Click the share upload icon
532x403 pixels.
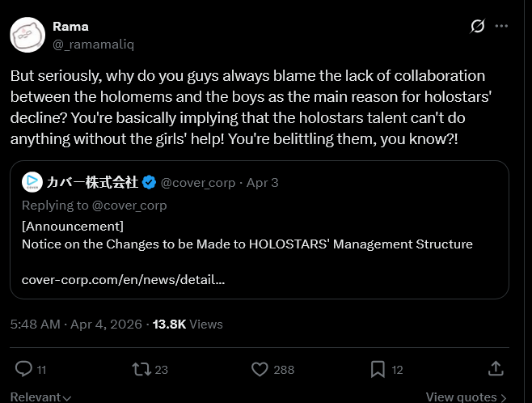click(496, 368)
